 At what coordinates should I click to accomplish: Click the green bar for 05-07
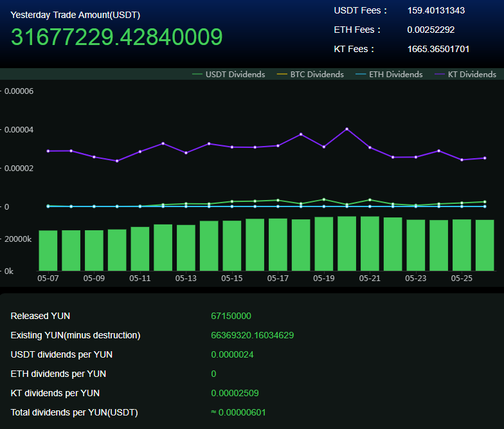(48, 251)
